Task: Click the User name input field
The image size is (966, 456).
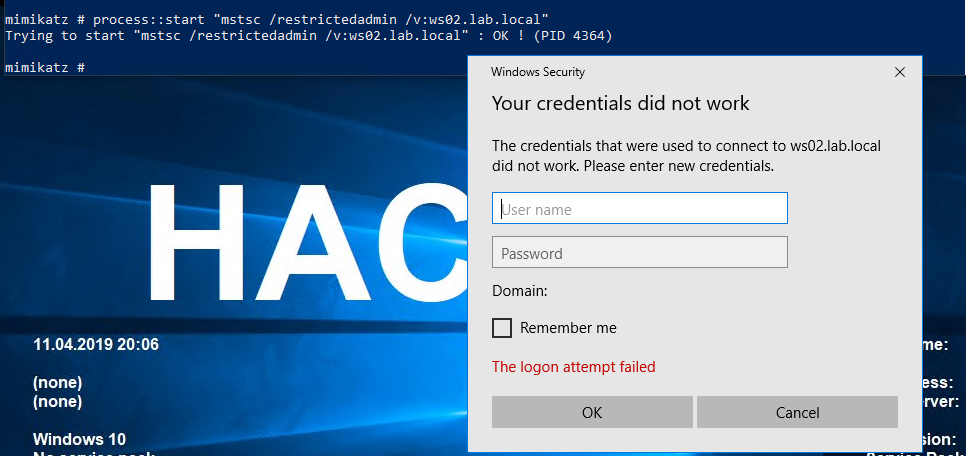Action: tap(639, 208)
